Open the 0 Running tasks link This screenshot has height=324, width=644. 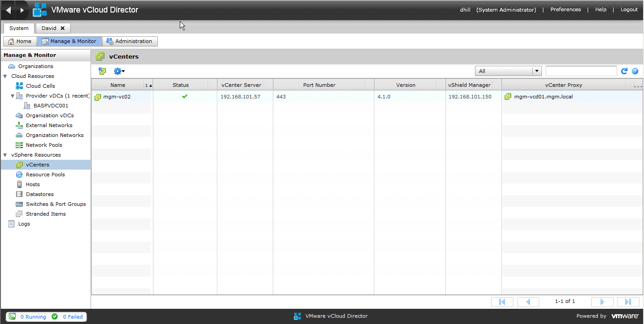click(33, 317)
